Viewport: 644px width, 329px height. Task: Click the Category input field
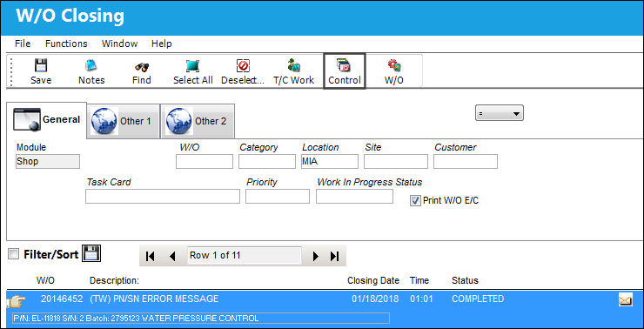click(267, 161)
